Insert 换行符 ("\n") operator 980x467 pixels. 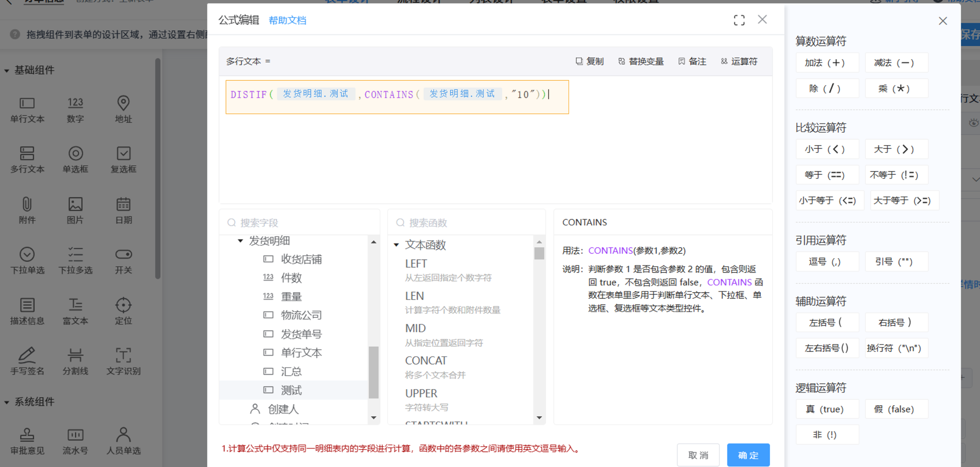click(x=897, y=348)
